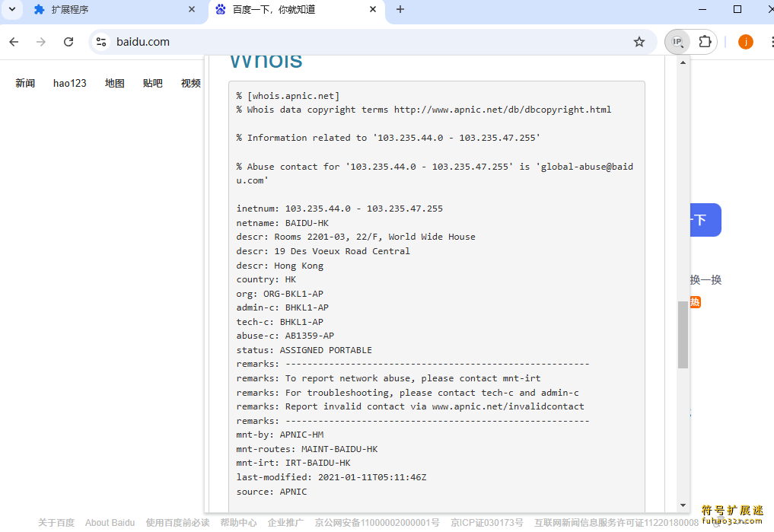Switch to the 扩展程序 tab
This screenshot has height=532, width=774.
[x=113, y=9]
